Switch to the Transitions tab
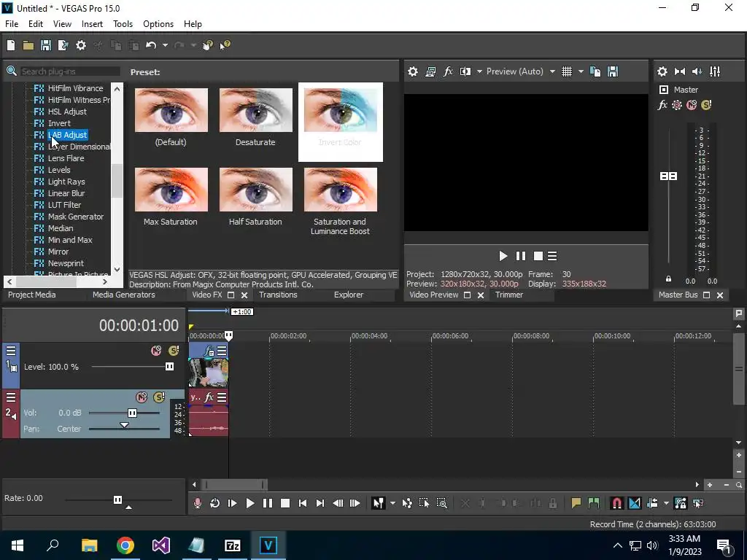The image size is (747, 560). pyautogui.click(x=278, y=295)
